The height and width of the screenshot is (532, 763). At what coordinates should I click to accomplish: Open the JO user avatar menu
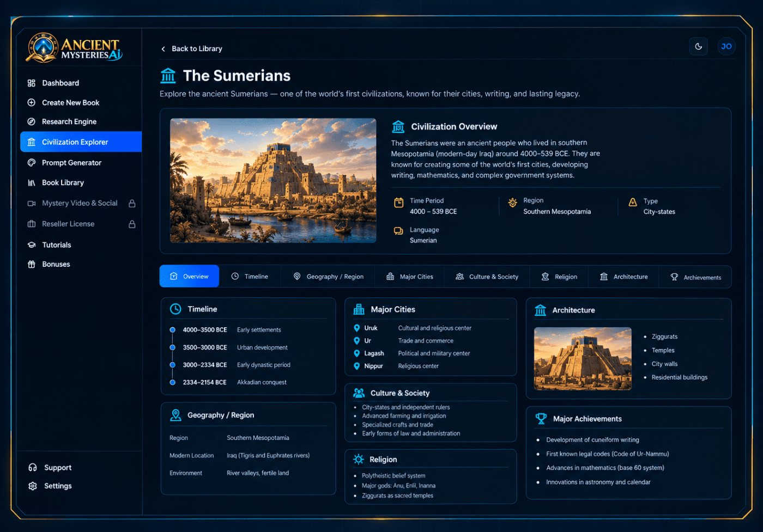[x=726, y=46]
